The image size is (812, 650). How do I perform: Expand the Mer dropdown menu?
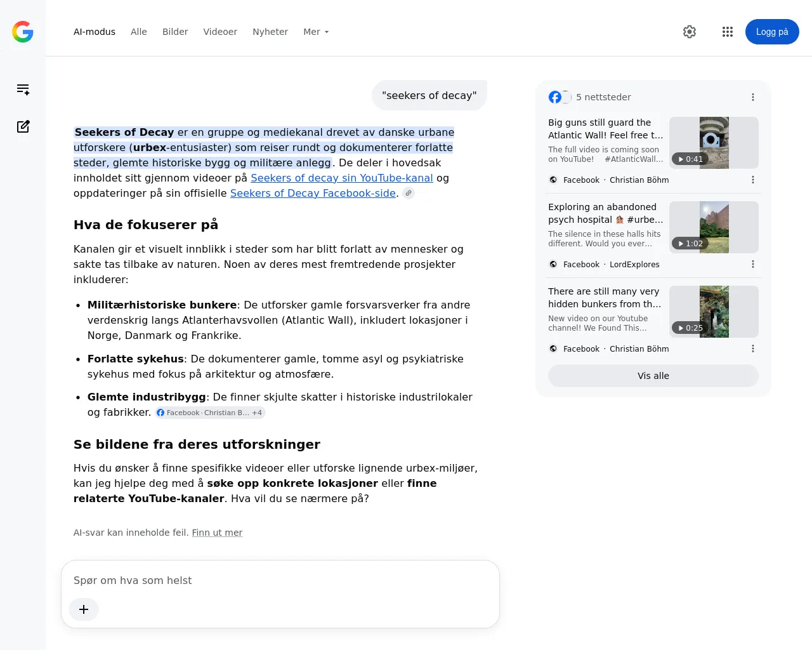tap(316, 32)
